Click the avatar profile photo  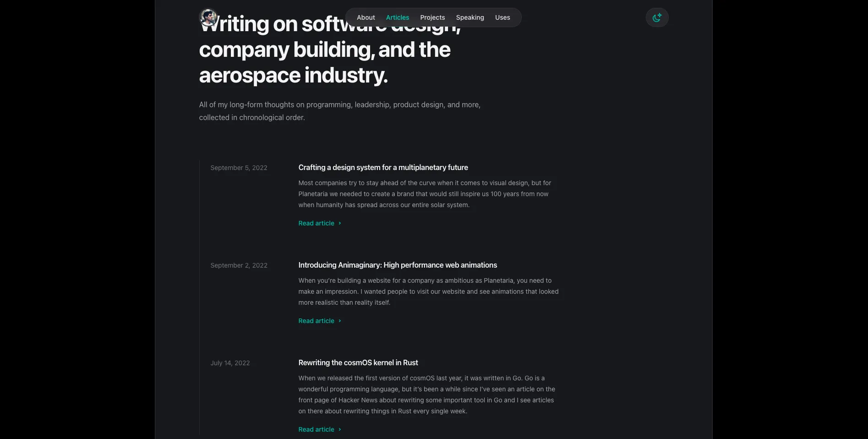tap(208, 17)
